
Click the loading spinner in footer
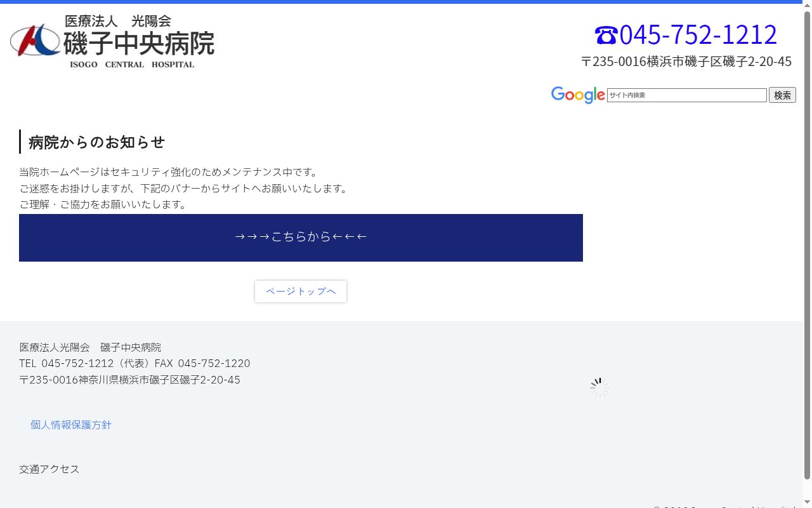[x=599, y=388]
